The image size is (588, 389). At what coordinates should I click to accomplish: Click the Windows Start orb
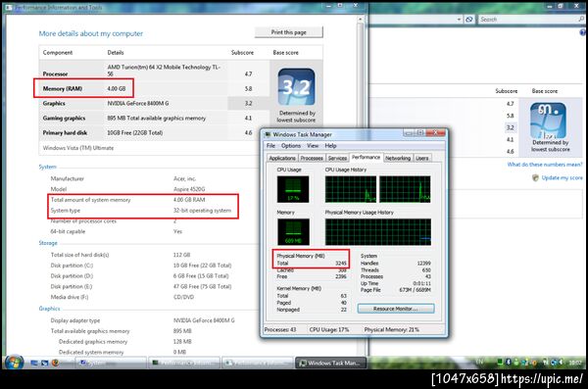coord(15,363)
